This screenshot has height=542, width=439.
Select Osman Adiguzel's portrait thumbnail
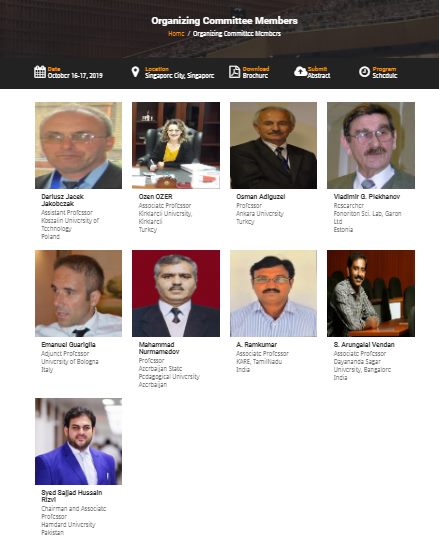(273, 145)
